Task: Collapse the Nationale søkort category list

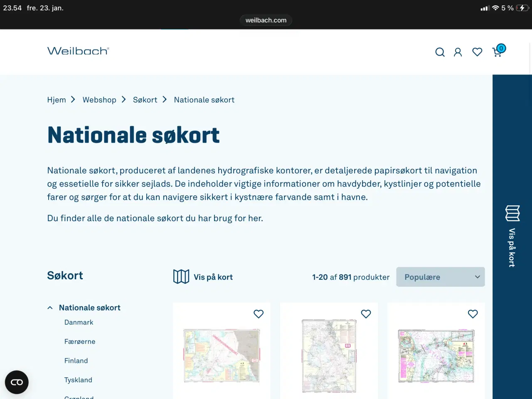Action: pyautogui.click(x=50, y=308)
